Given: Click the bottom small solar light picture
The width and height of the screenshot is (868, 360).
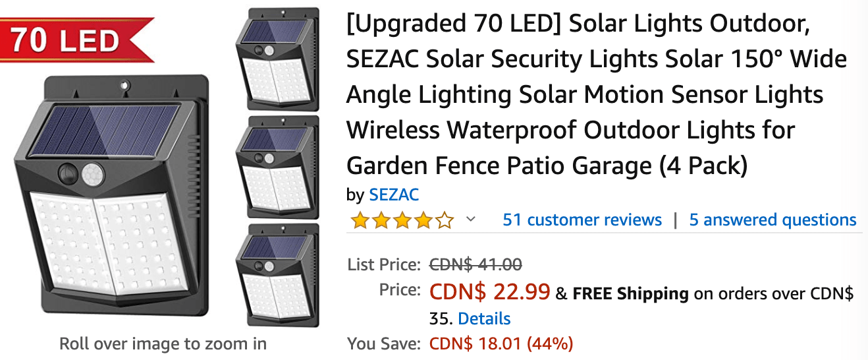Looking at the screenshot, I should point(277,275).
